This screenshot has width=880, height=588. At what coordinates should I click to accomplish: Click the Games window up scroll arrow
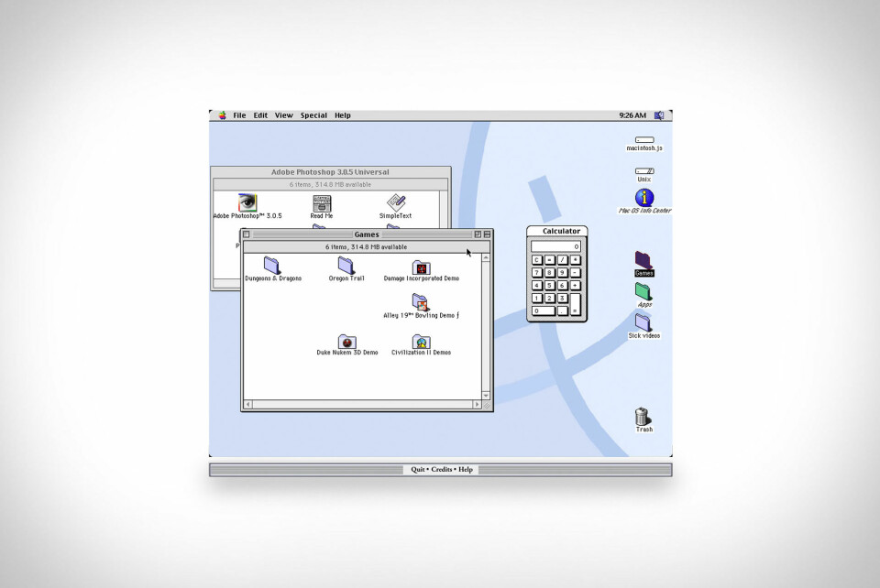(486, 257)
